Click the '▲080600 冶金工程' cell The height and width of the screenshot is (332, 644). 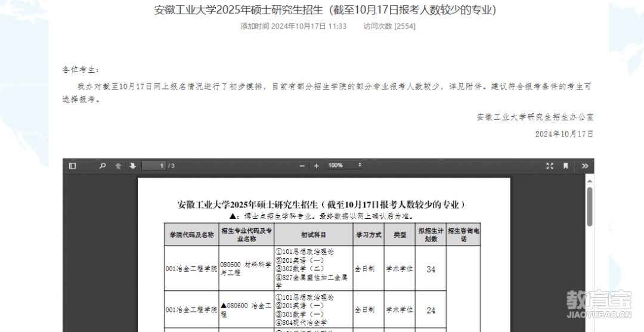(246, 310)
